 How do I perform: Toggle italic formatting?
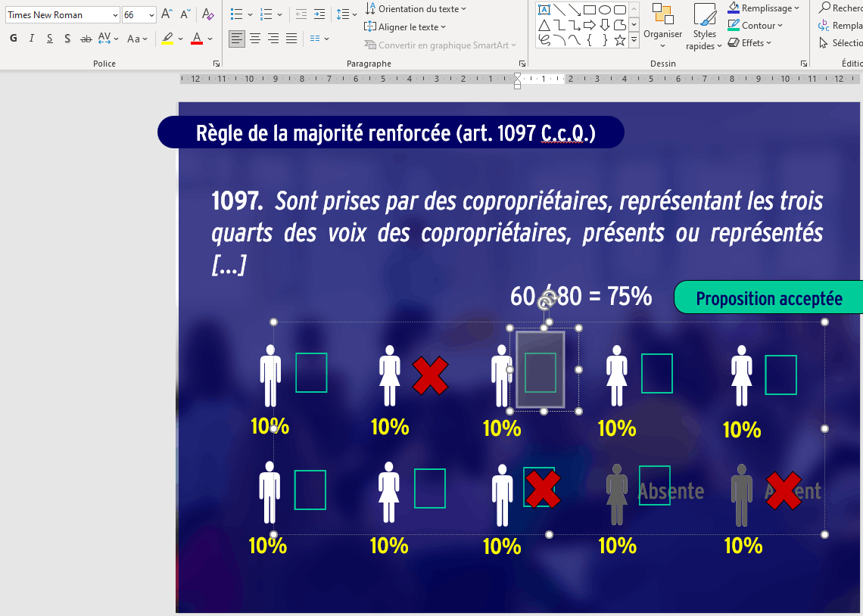click(x=31, y=38)
